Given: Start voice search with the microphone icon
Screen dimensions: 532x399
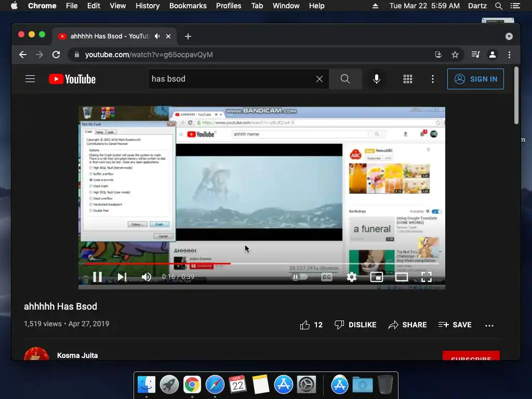Looking at the screenshot, I should pyautogui.click(x=377, y=79).
